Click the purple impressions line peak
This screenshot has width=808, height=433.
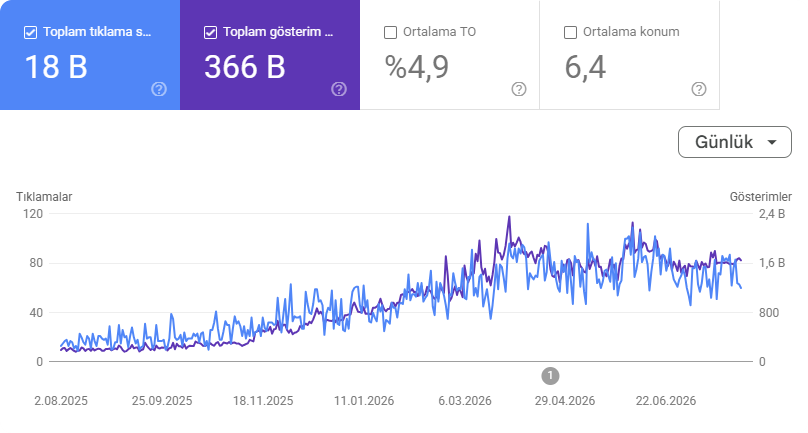point(509,217)
